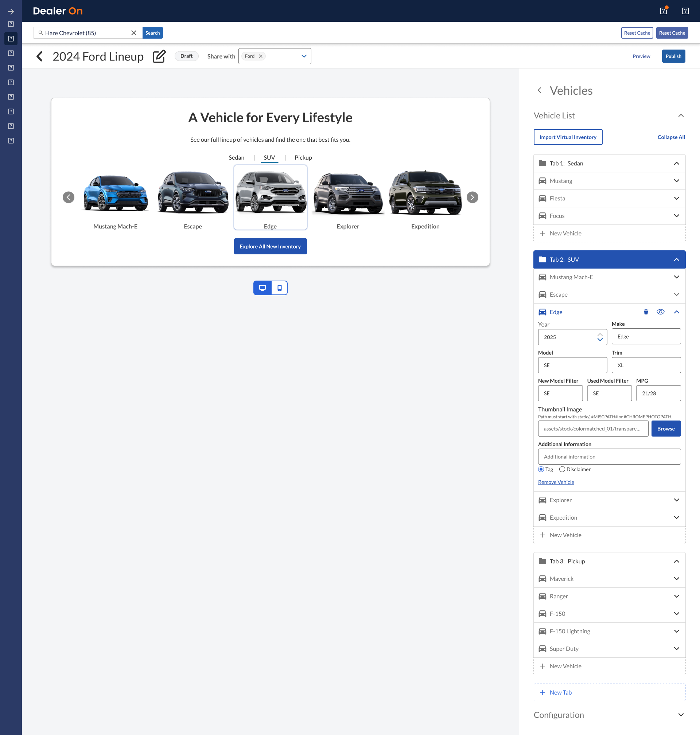Click Explore All New Inventory button
This screenshot has width=700, height=735.
coord(270,246)
